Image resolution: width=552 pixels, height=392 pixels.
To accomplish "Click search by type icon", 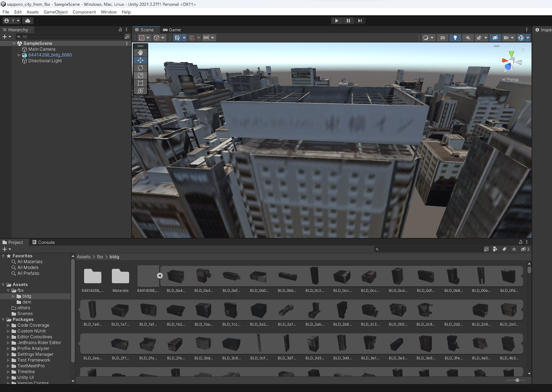I will [x=495, y=249].
